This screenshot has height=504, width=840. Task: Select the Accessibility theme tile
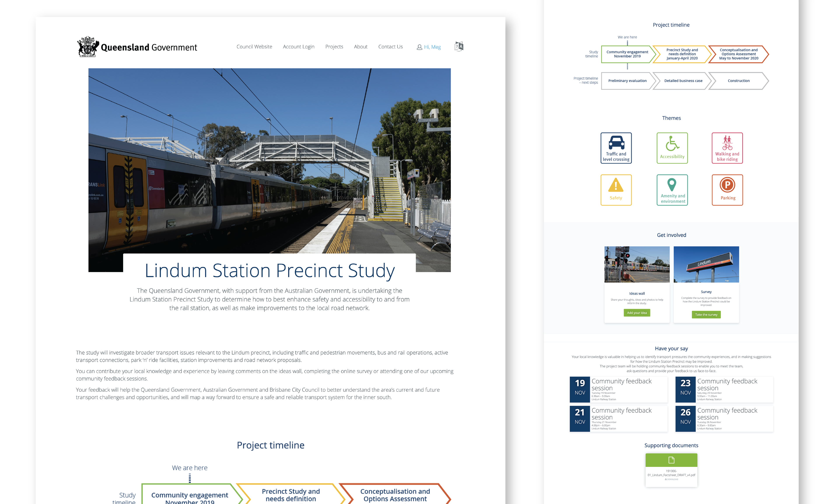[x=672, y=148]
